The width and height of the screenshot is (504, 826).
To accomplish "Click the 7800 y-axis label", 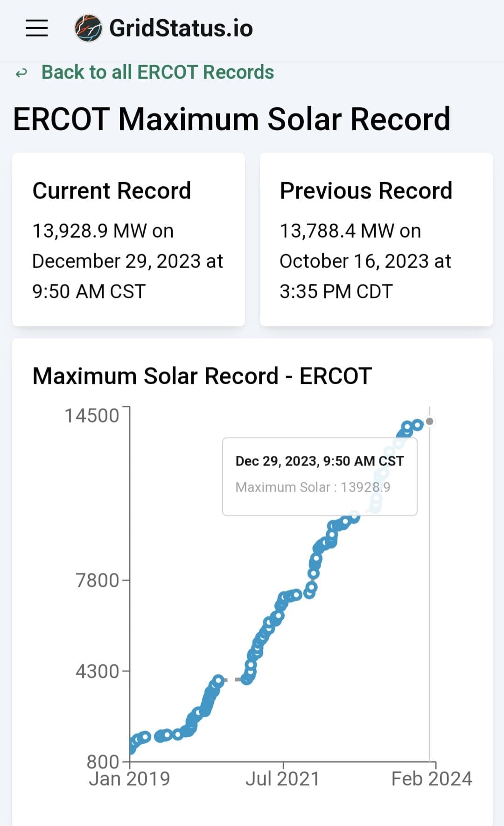I will 97,580.
